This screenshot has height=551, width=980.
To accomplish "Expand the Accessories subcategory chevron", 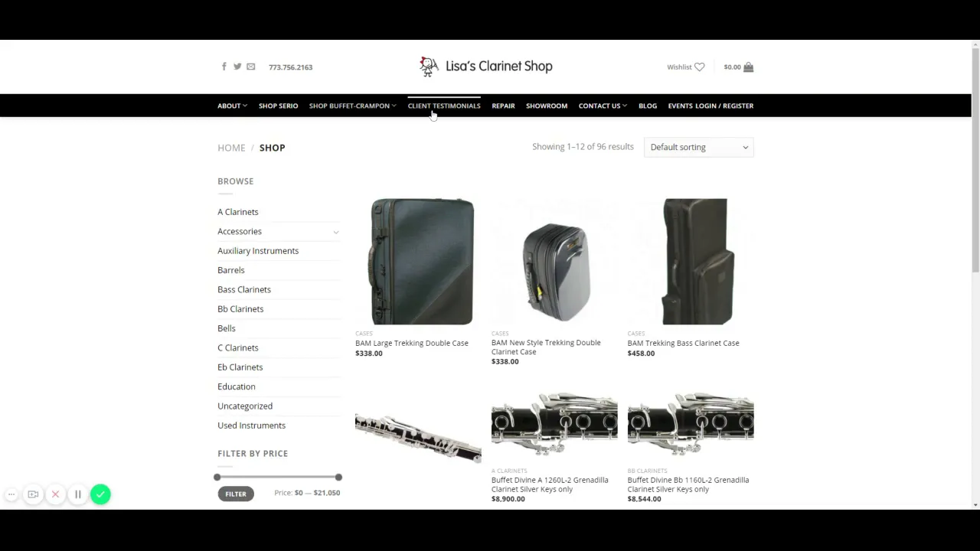I will 335,231.
